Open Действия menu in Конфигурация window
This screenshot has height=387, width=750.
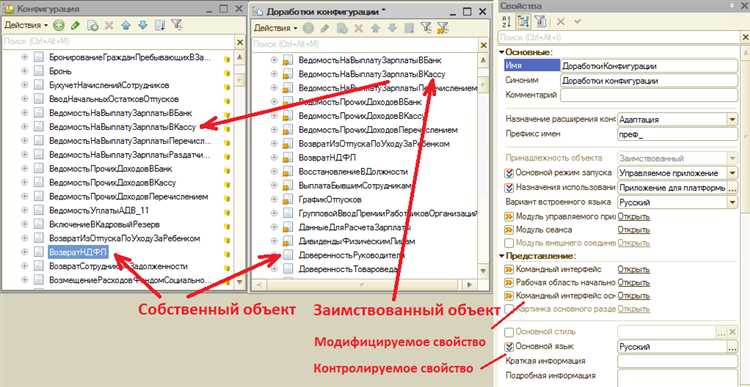pyautogui.click(x=26, y=24)
